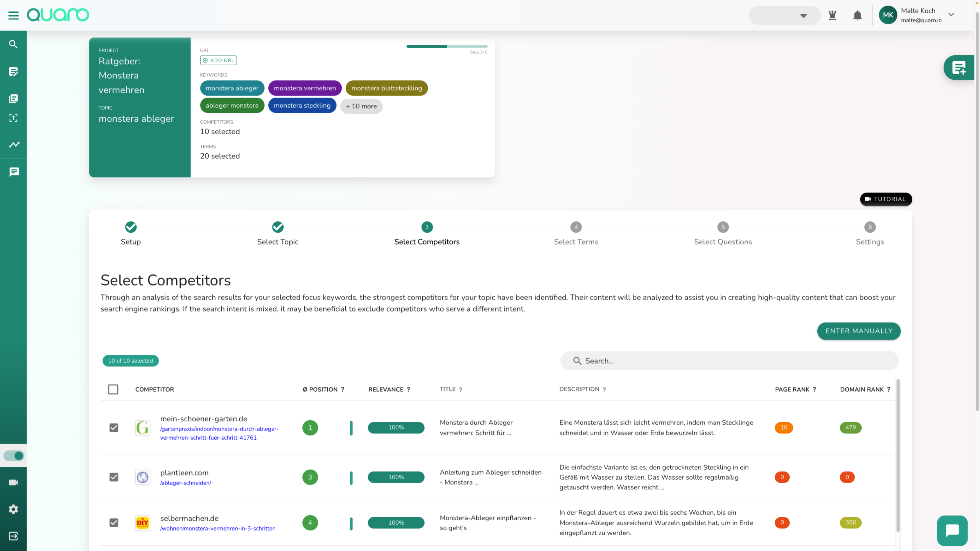Toggle the select-all competitors checkbox
This screenshot has width=980, height=551.
(113, 389)
